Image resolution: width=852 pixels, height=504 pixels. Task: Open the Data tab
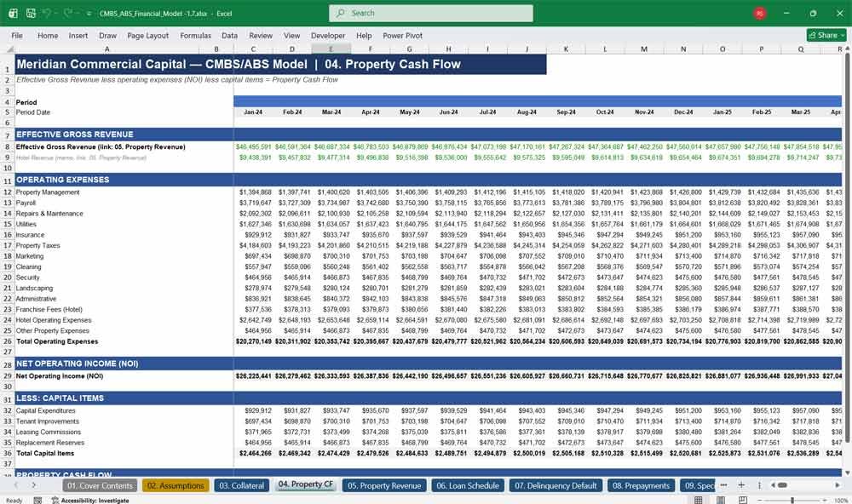pyautogui.click(x=229, y=35)
